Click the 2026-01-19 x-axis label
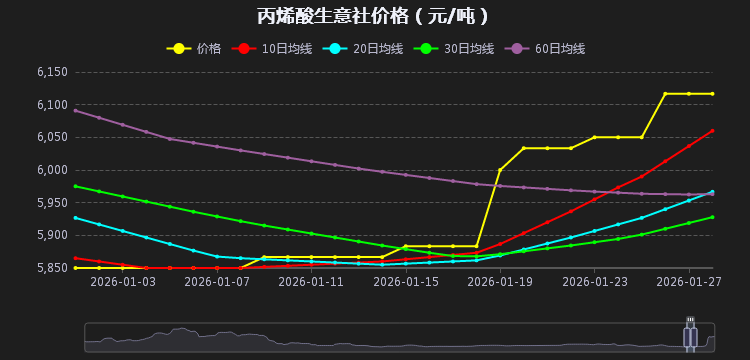750x360 pixels. tap(500, 282)
